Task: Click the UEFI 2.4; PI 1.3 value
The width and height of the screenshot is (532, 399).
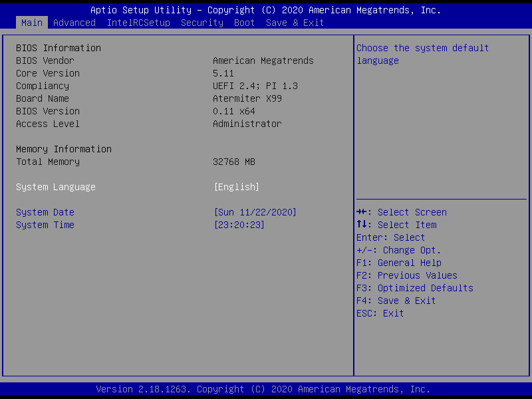Action: click(x=255, y=86)
